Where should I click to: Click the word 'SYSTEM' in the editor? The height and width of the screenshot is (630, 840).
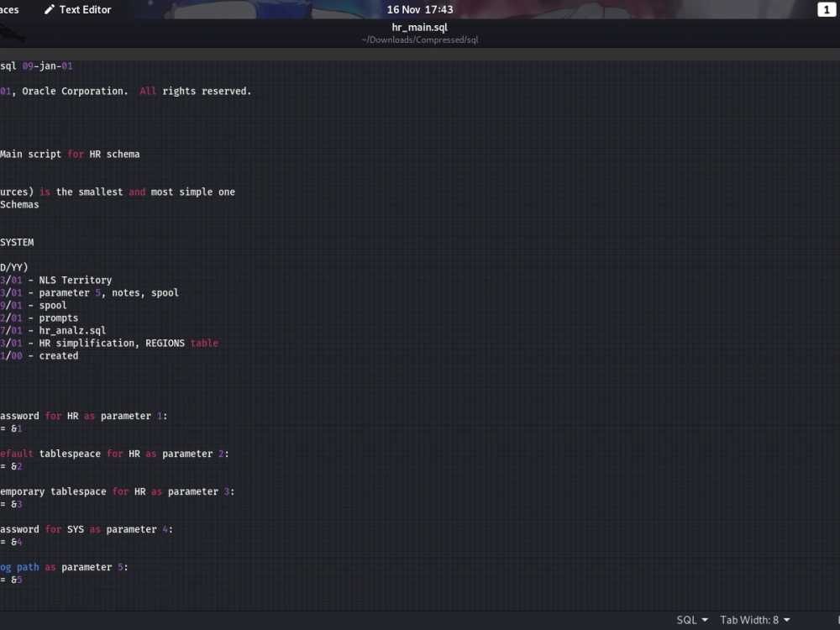coord(17,242)
